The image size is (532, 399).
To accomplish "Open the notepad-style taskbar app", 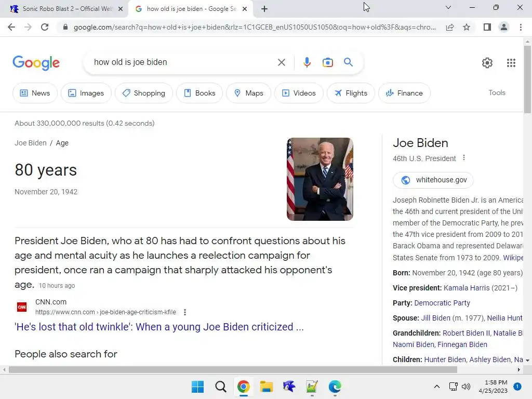I will 312,387.
